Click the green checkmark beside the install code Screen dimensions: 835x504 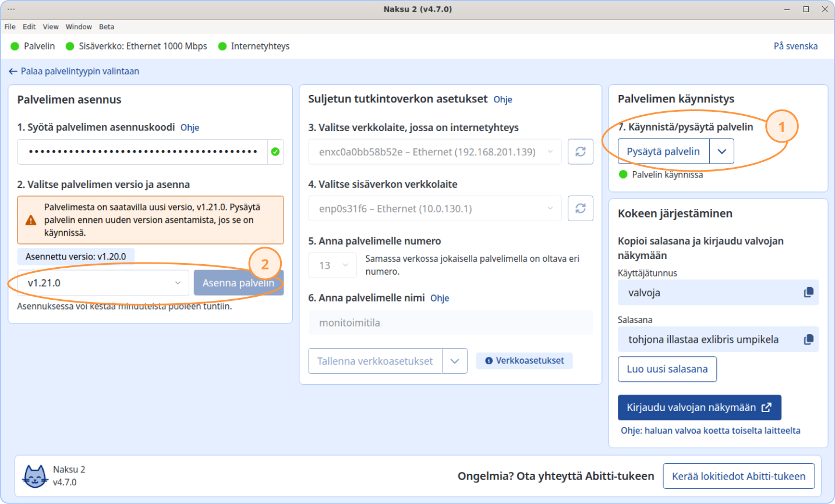[275, 152]
